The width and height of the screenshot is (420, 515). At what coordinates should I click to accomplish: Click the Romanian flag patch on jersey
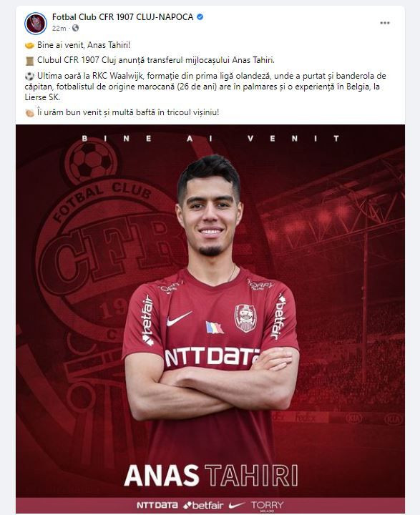(214, 328)
